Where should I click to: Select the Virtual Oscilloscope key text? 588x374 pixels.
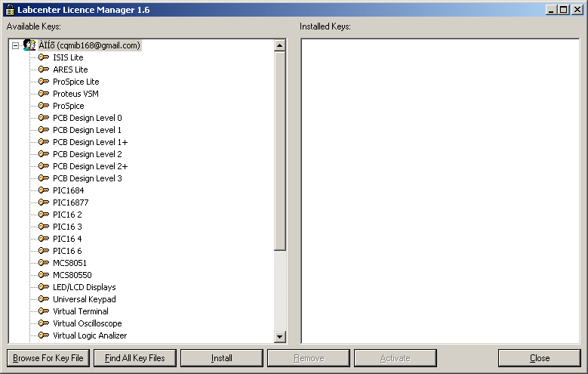[87, 323]
